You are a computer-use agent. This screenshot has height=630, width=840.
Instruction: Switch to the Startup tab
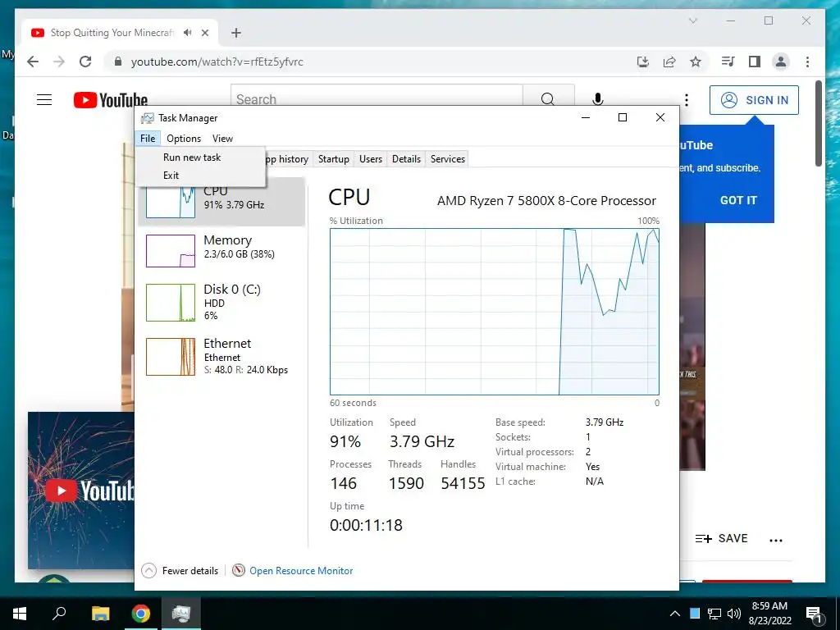pos(333,159)
